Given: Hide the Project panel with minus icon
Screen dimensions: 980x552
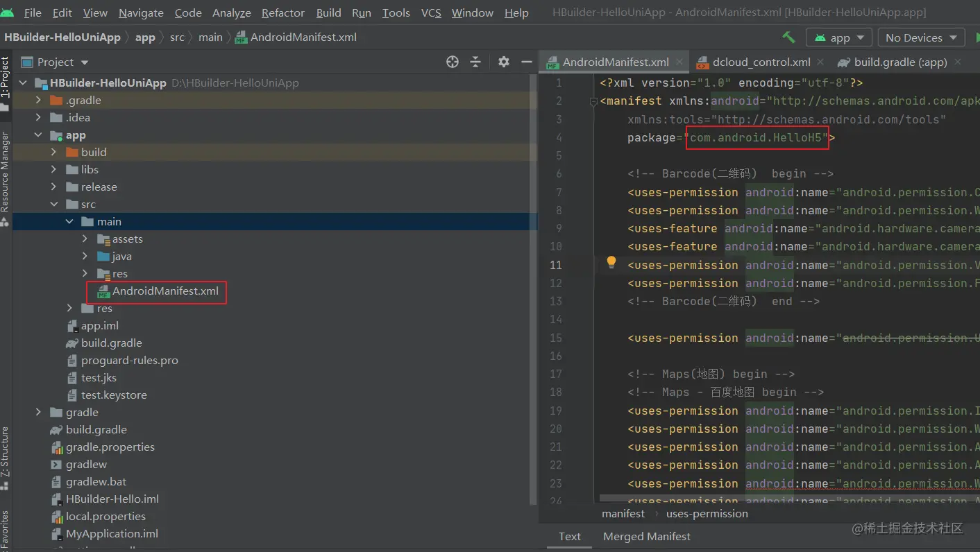Looking at the screenshot, I should coord(527,62).
